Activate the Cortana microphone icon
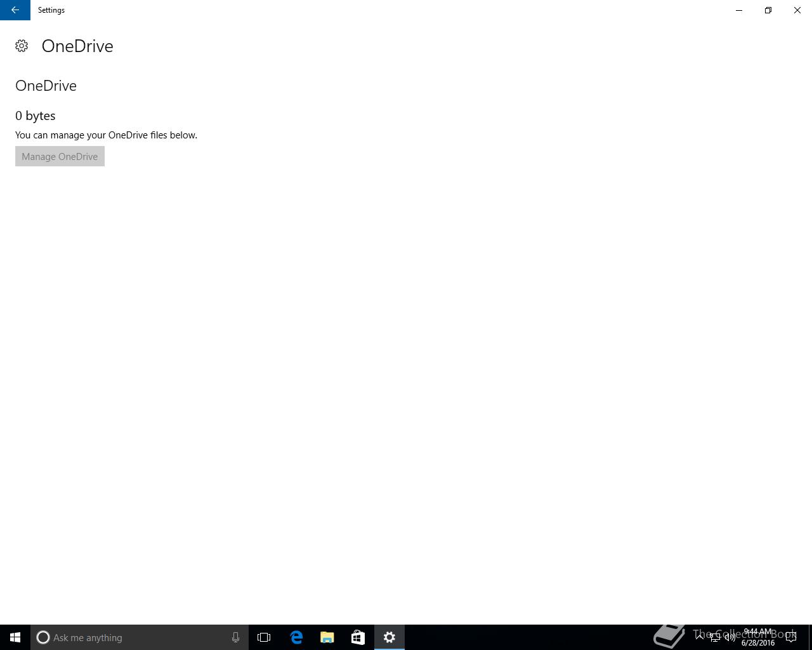Viewport: 812px width, 650px height. [x=235, y=637]
